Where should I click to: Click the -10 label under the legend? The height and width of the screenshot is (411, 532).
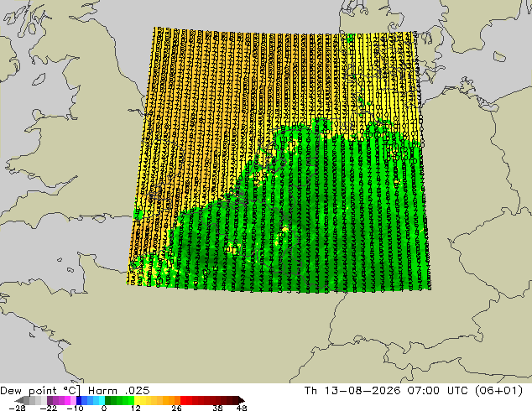click(75, 408)
